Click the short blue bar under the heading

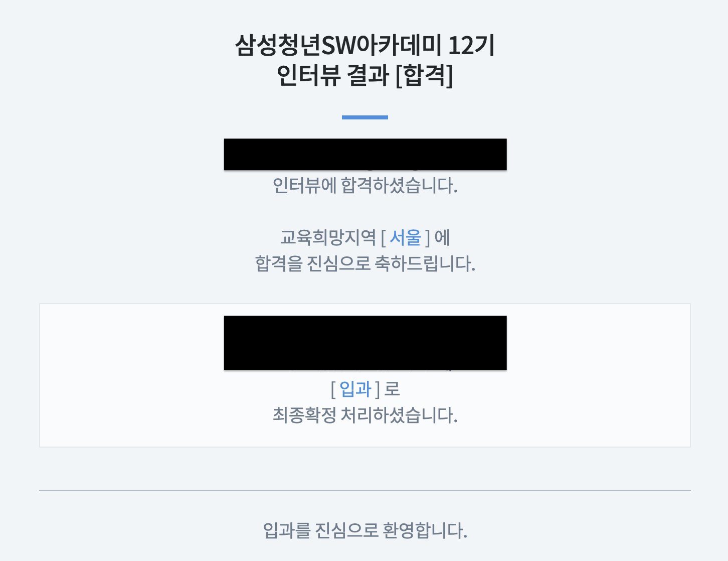tap(365, 117)
